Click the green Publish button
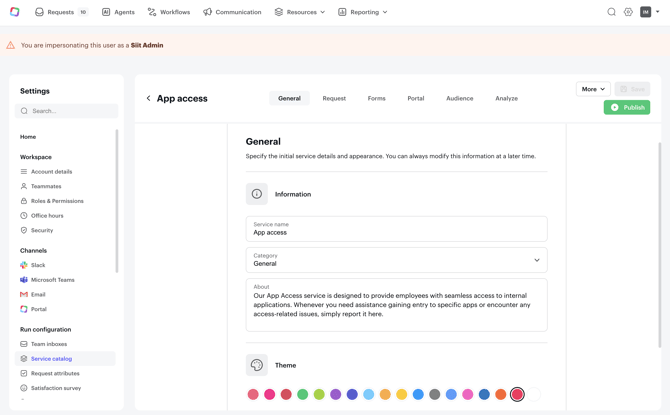The height and width of the screenshot is (415, 670). coord(627,107)
